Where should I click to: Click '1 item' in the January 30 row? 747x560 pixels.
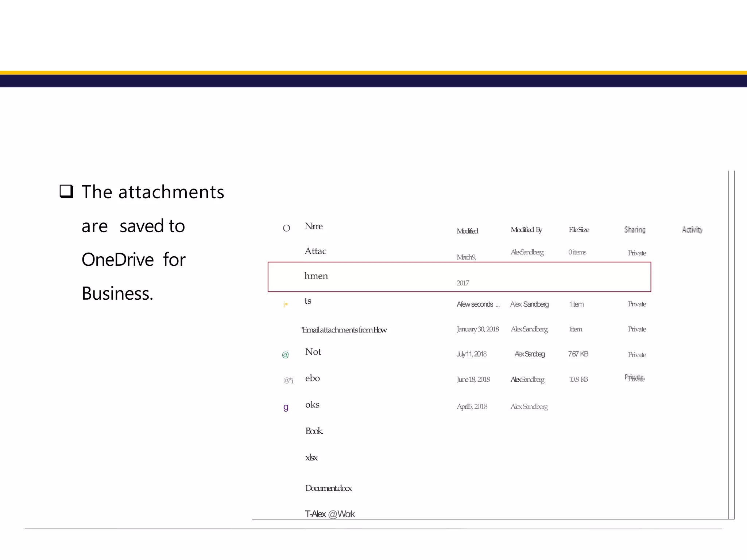[x=576, y=329]
